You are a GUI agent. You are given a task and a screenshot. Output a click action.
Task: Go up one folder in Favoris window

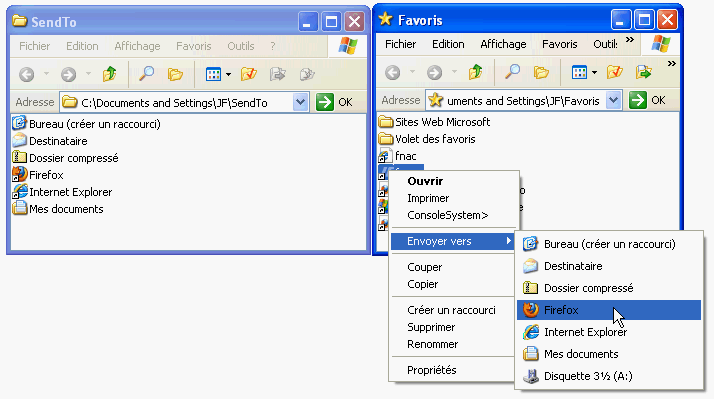[x=475, y=72]
